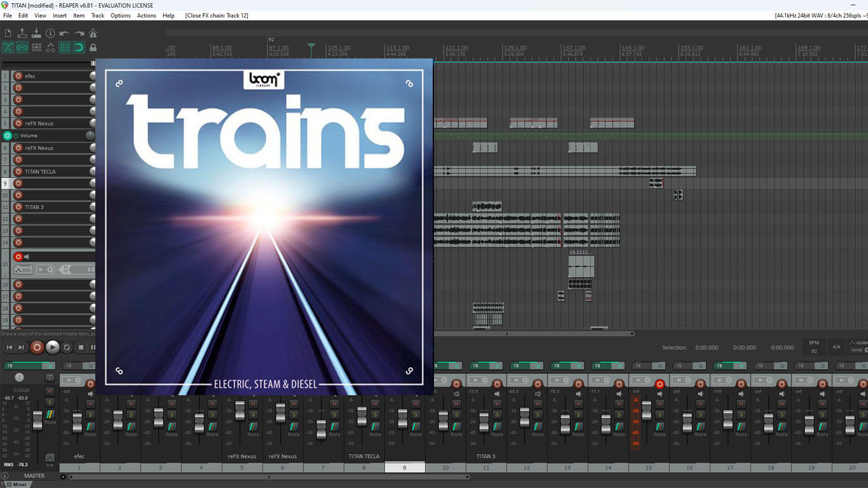Arm record on the TITAN TECLA track

point(18,172)
